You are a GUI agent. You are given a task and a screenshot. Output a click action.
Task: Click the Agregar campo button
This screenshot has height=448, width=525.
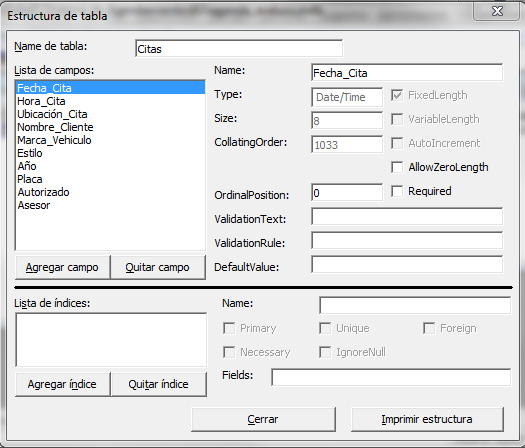tap(62, 267)
